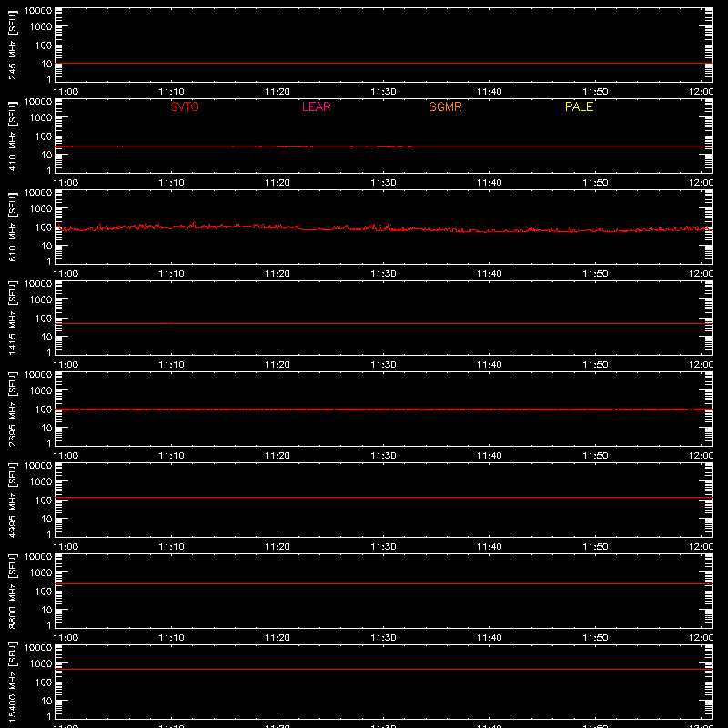Image resolution: width=728 pixels, height=728 pixels.
Task: Select the 11:50 time label of the 610 MHz plot
Action: click(x=595, y=274)
